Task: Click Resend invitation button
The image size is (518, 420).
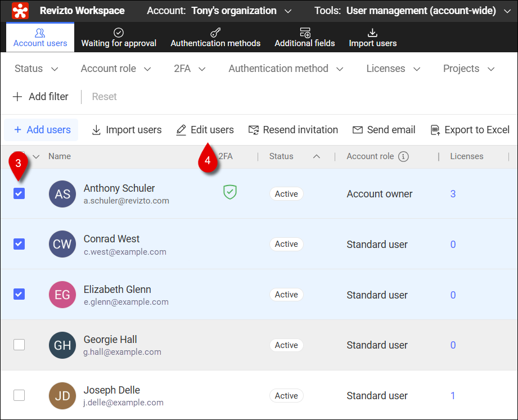Action: click(293, 130)
